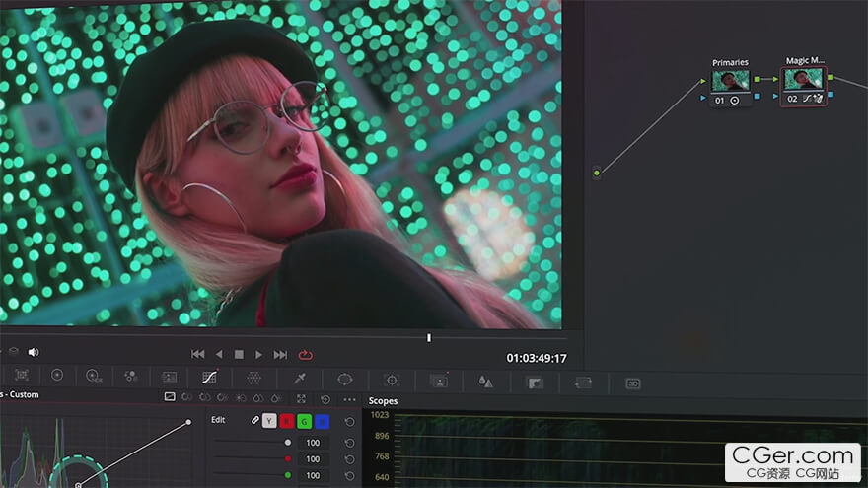Open the 3D stereoscopic palette

coord(632,383)
